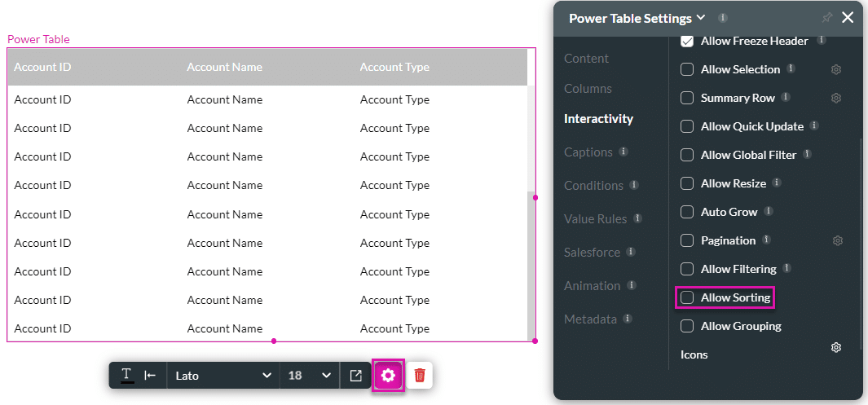This screenshot has width=868, height=405.
Task: Switch to the Metadata tab
Action: 590,319
